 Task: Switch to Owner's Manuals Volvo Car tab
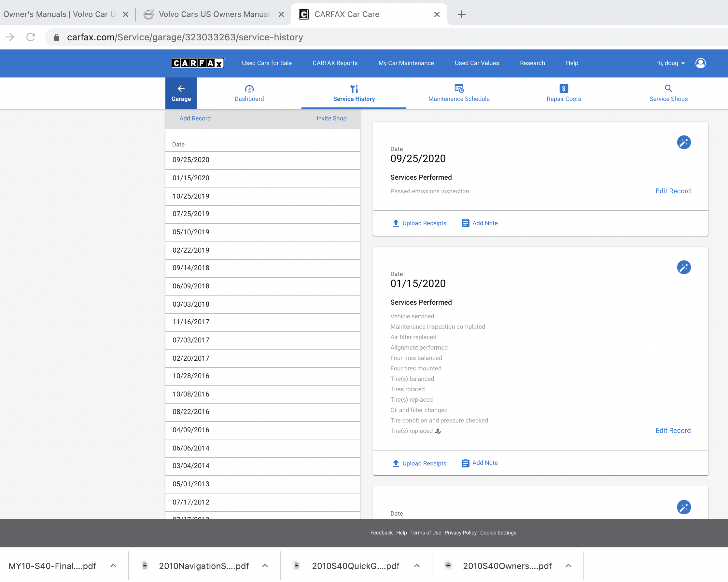click(x=60, y=14)
